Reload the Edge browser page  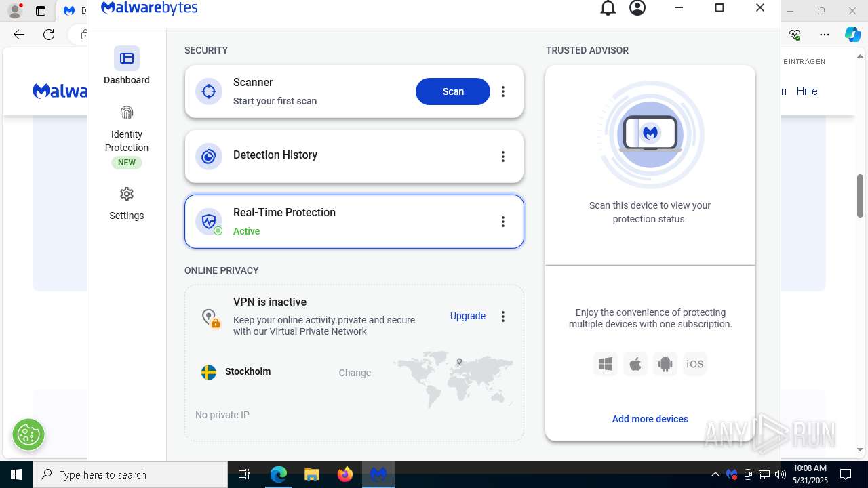click(49, 35)
